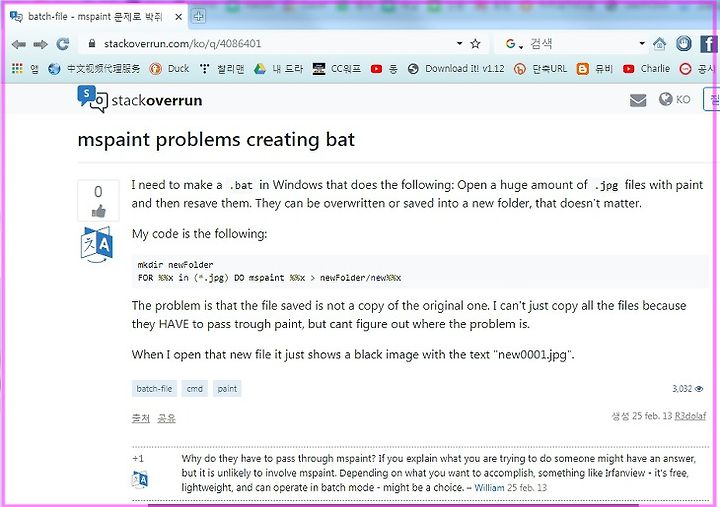Select the cmd tag
Viewport: 720px width, 507px height.
click(x=195, y=389)
